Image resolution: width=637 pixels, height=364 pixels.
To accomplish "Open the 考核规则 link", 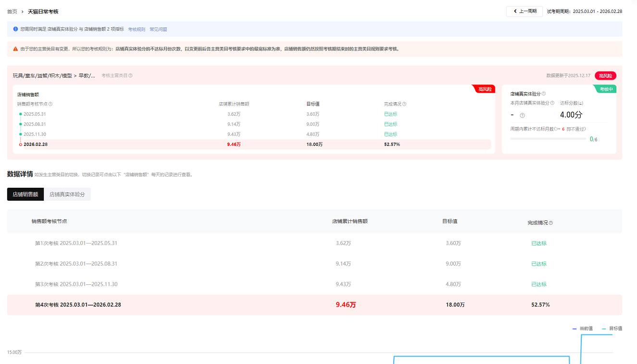I will [137, 29].
